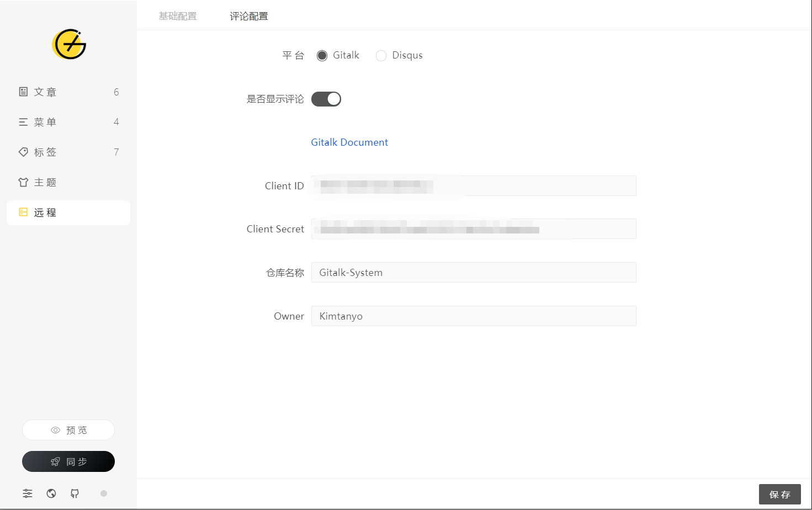Open the settings sliders icon at bottom left
Screen dimensions: 812x510
tap(28, 493)
